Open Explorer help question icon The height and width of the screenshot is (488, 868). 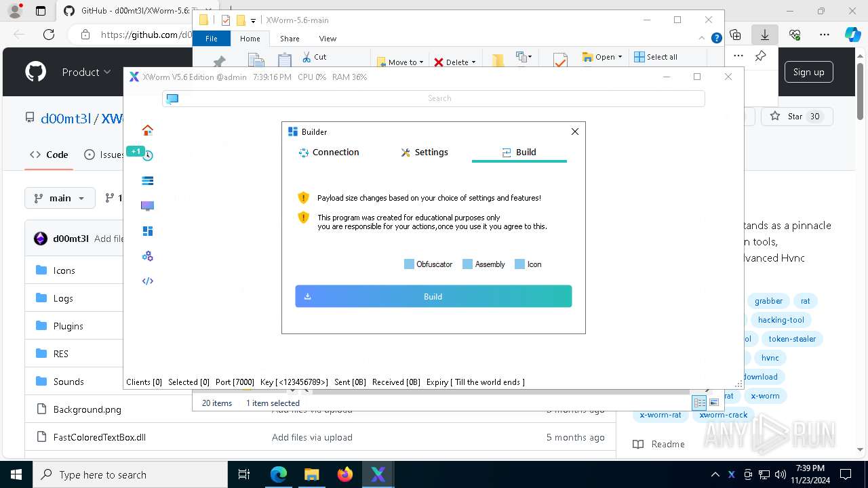point(716,39)
